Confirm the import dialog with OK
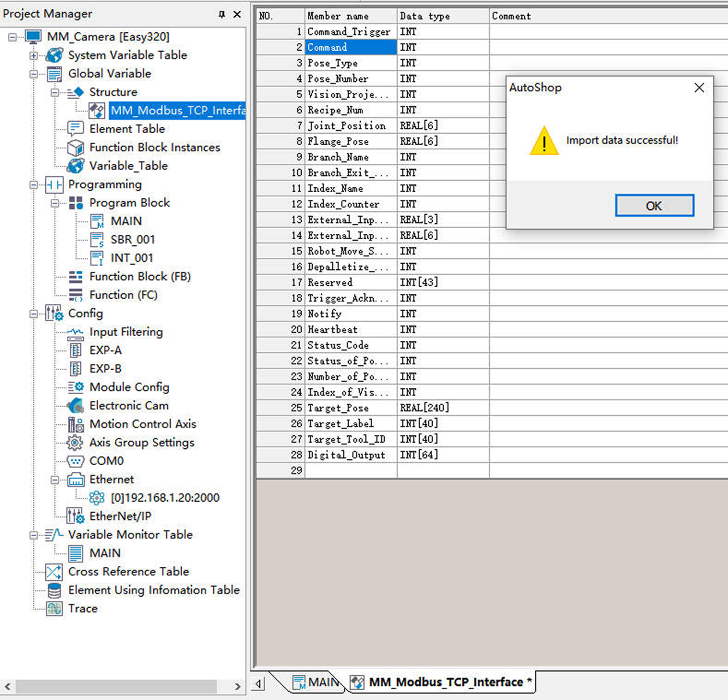 [x=654, y=206]
